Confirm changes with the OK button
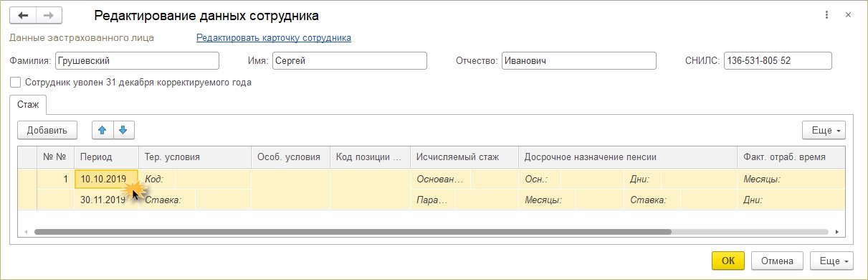868x280 pixels. (x=728, y=261)
